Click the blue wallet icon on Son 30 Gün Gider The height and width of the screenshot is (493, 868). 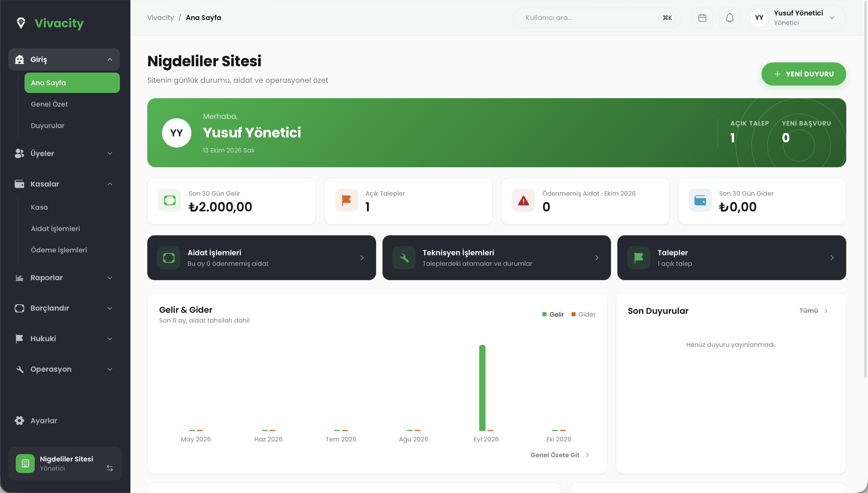point(700,200)
